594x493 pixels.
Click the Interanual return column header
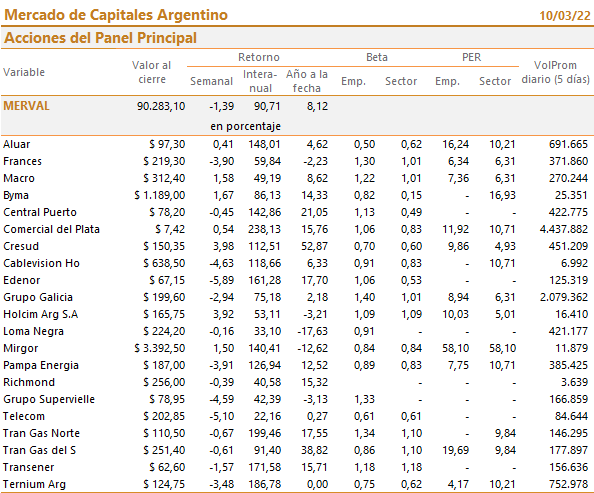tap(260, 81)
